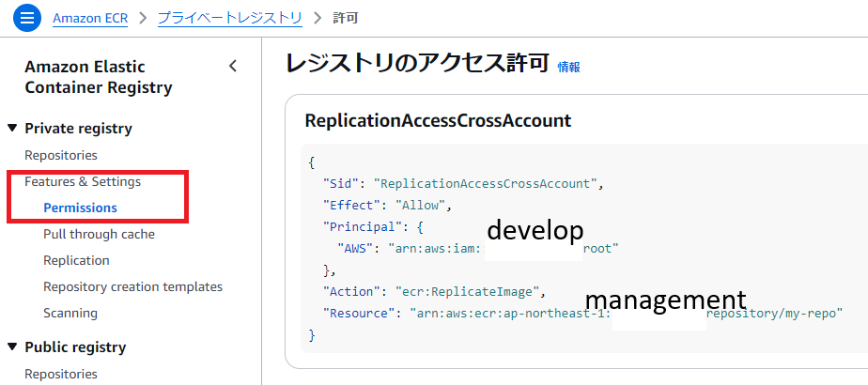Go to Amazon ECR breadcrumb
The height and width of the screenshot is (385, 868).
(x=90, y=18)
